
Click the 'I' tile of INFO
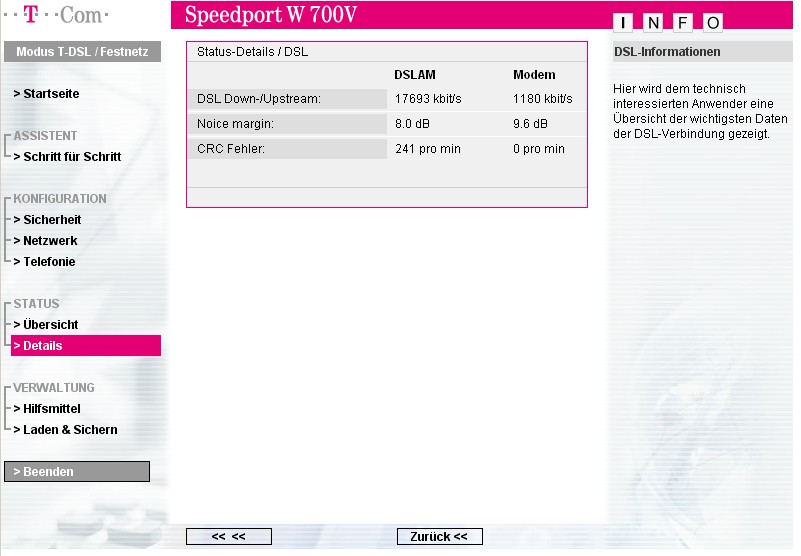coord(623,22)
